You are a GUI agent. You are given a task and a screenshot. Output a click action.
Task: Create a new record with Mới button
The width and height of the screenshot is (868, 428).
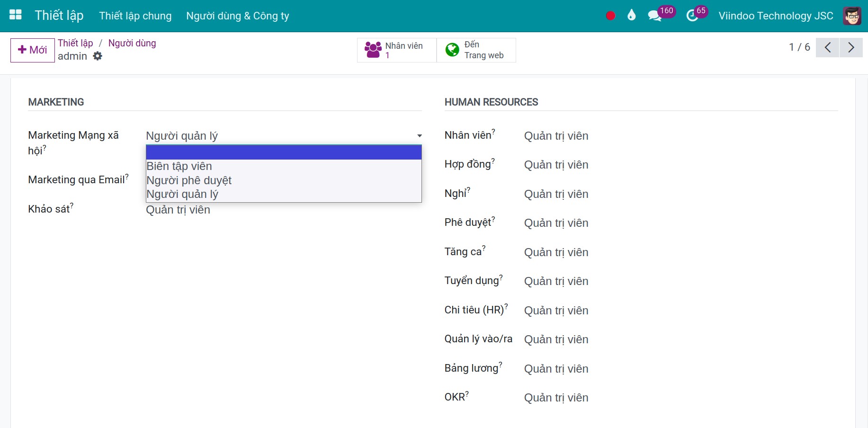tap(33, 50)
